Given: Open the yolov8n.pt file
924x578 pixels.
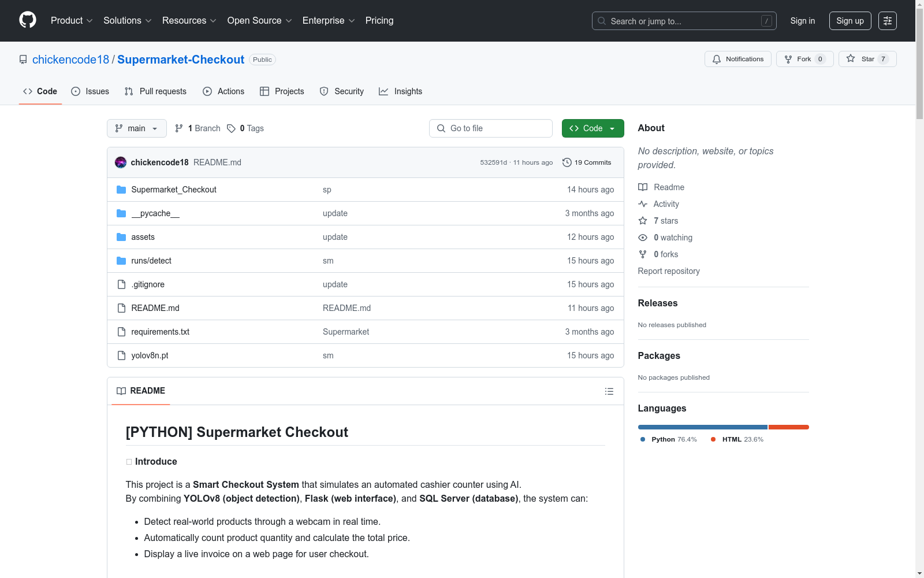Looking at the screenshot, I should coord(150,355).
